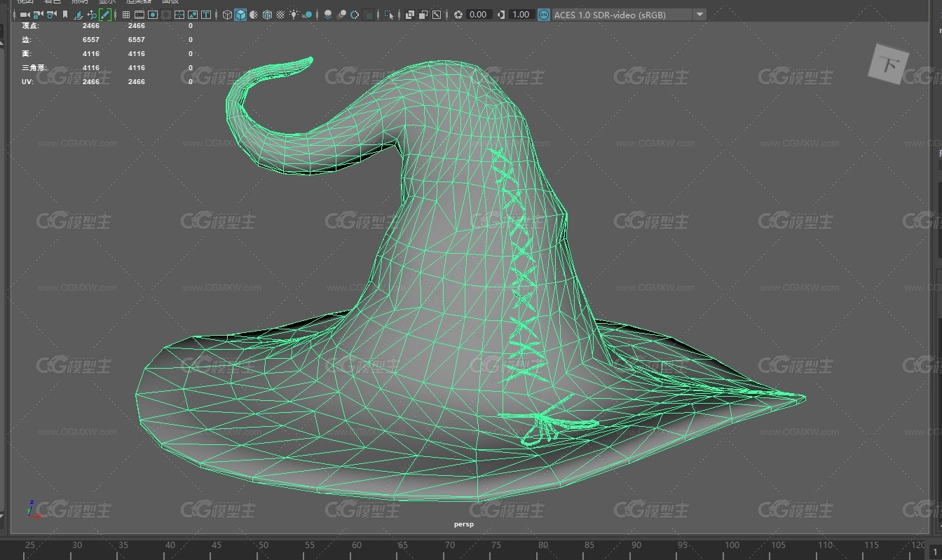Toggle the X-Ray Joints icon
This screenshot has width=942, height=560.
pyautogui.click(x=436, y=14)
